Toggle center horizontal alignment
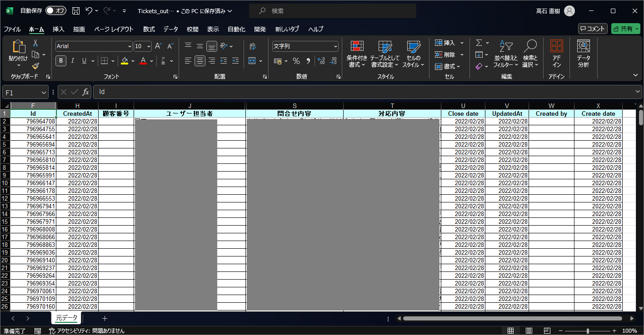The image size is (644, 335). point(200,61)
